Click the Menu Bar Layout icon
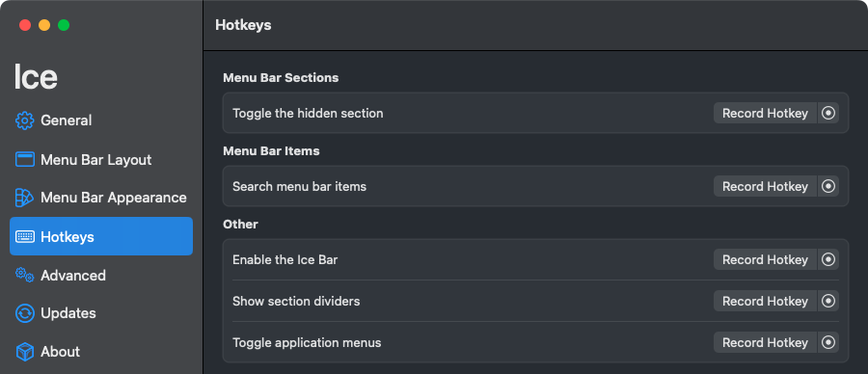868x374 pixels. click(x=25, y=159)
